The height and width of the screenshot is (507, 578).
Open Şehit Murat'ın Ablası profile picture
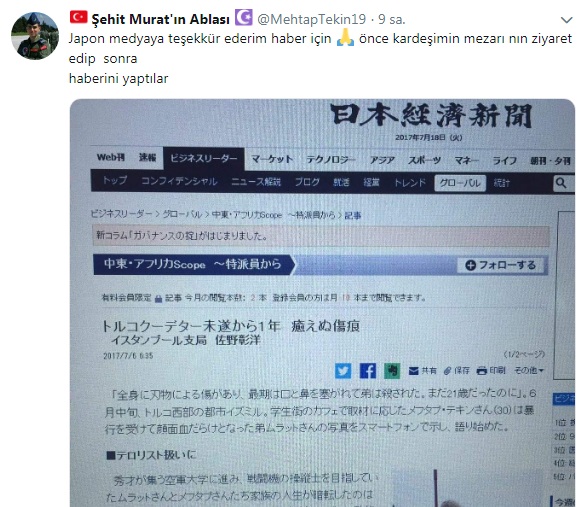click(35, 36)
